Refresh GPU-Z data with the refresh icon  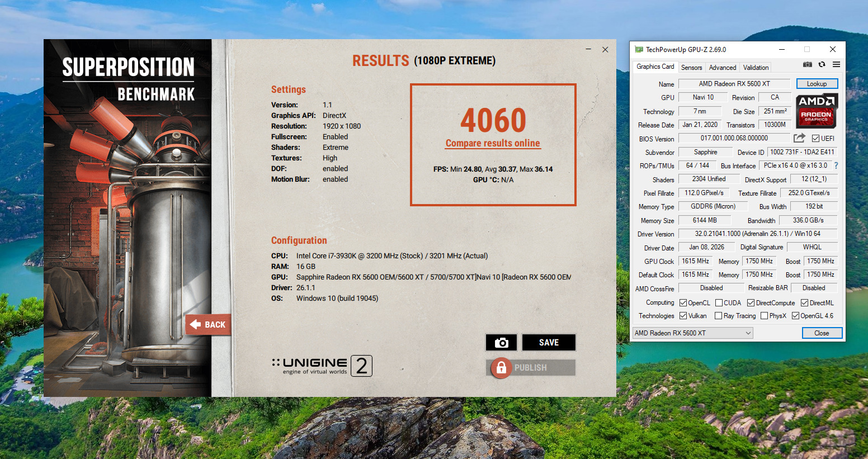tap(822, 64)
